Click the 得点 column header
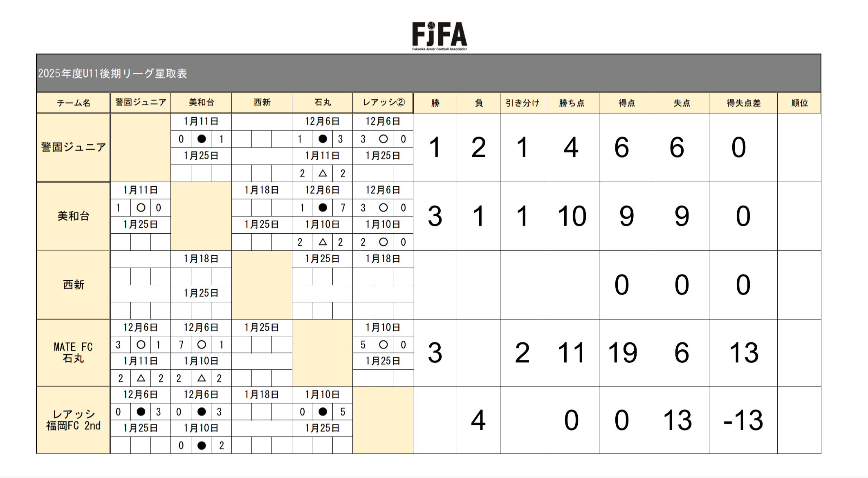Screen dimensions: 868x478 tap(626, 103)
